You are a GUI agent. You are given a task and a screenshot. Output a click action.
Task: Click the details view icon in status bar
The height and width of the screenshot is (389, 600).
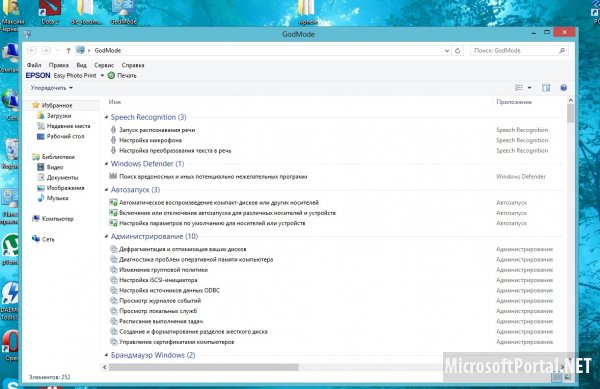click(558, 377)
